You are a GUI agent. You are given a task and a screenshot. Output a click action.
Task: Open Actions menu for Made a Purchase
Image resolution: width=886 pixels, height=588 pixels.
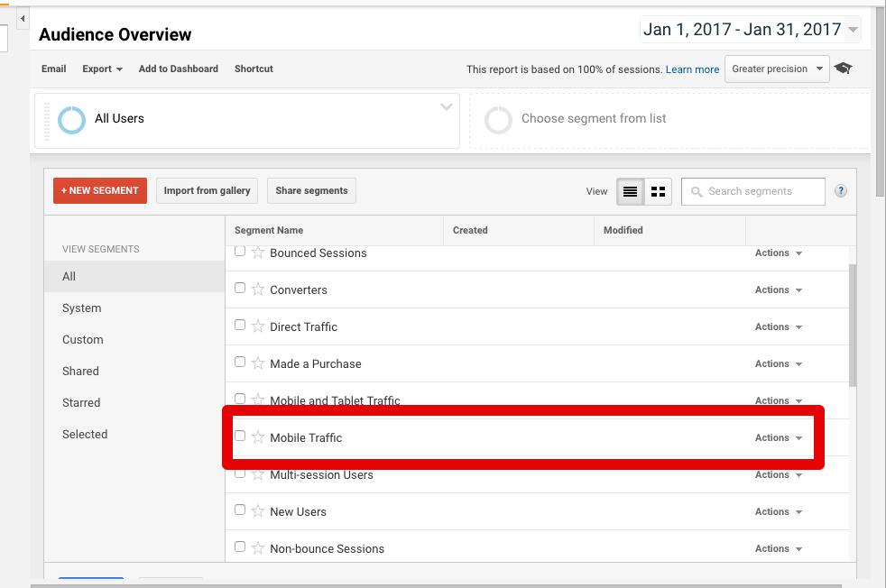click(779, 363)
